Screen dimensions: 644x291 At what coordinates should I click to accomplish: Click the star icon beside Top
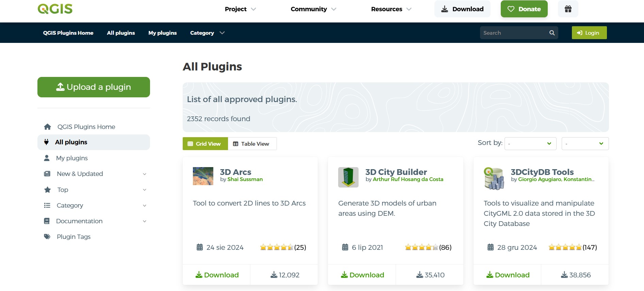click(47, 190)
